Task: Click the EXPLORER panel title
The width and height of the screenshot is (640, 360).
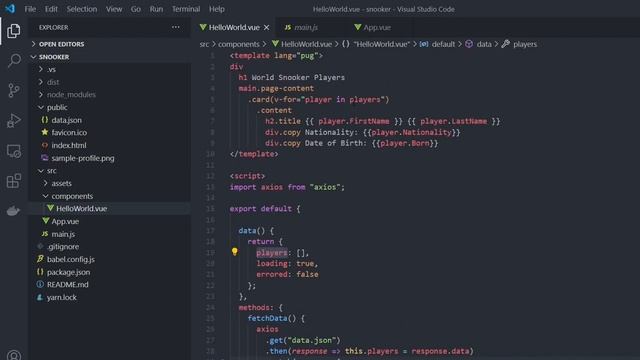Action: [53, 27]
